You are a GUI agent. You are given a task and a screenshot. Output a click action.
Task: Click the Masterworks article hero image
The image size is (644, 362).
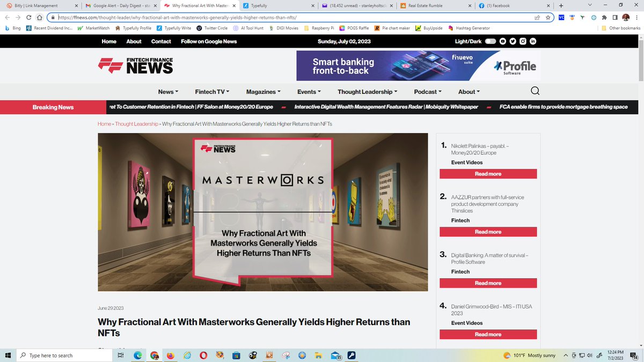[262, 212]
